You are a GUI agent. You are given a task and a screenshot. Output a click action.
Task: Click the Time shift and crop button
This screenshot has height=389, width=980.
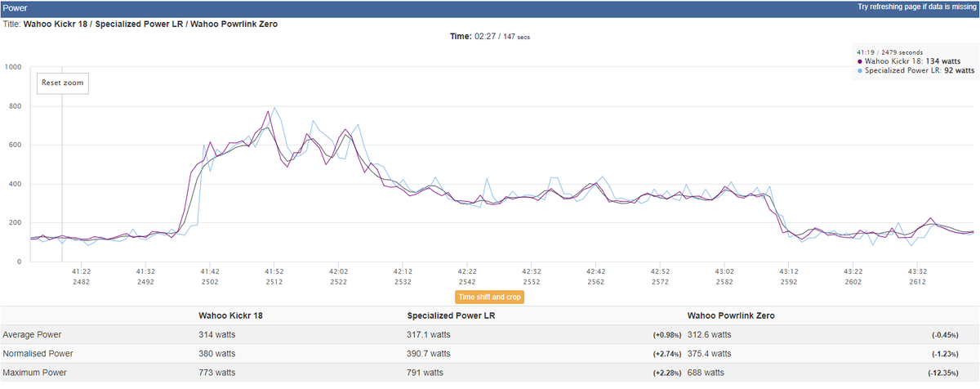point(489,297)
